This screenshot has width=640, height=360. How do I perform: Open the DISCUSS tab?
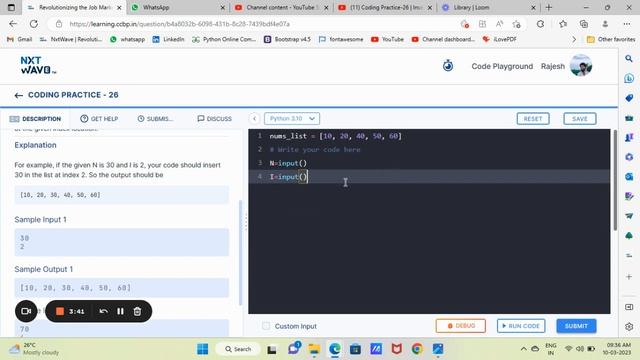click(x=214, y=119)
